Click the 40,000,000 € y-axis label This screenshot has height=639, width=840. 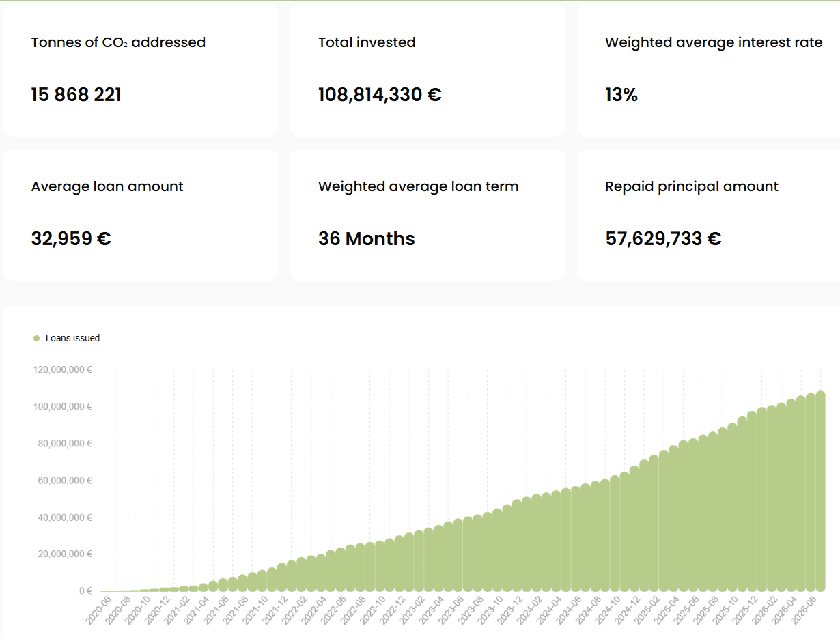click(x=65, y=517)
